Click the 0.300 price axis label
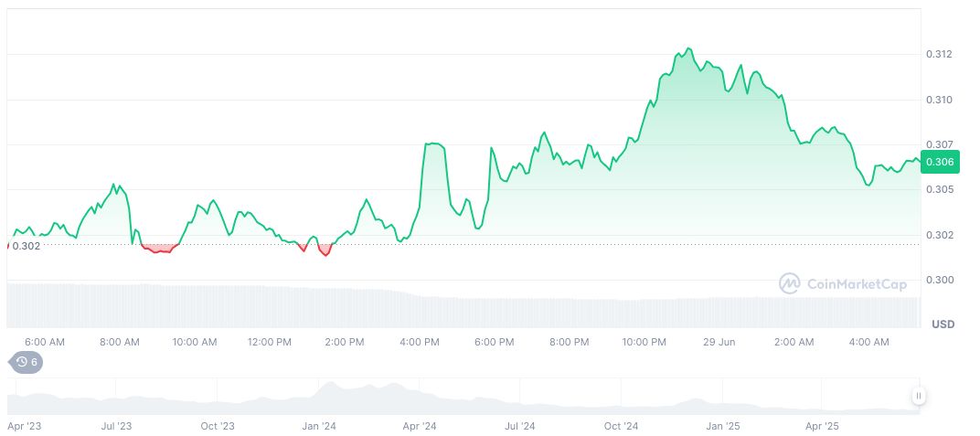980x436 pixels. coord(939,280)
